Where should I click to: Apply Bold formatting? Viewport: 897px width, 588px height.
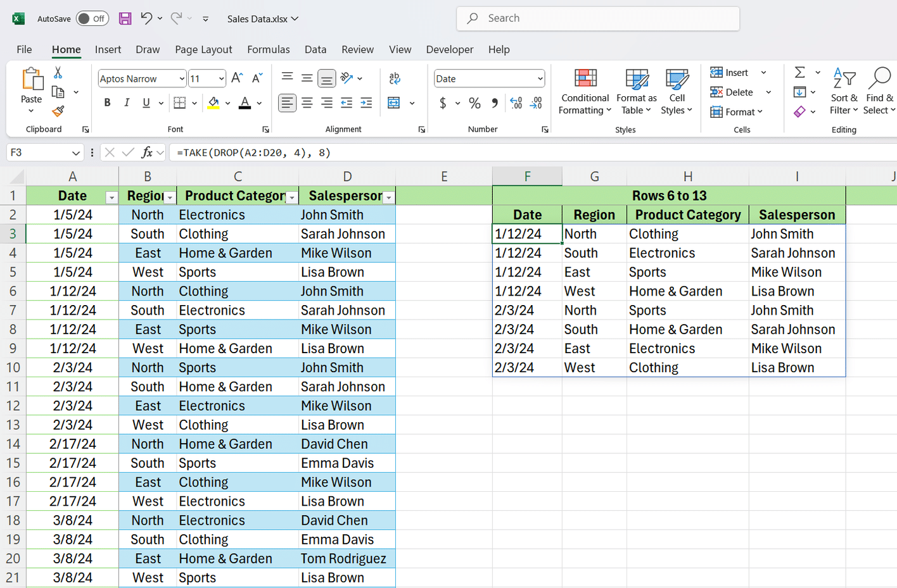(x=107, y=103)
